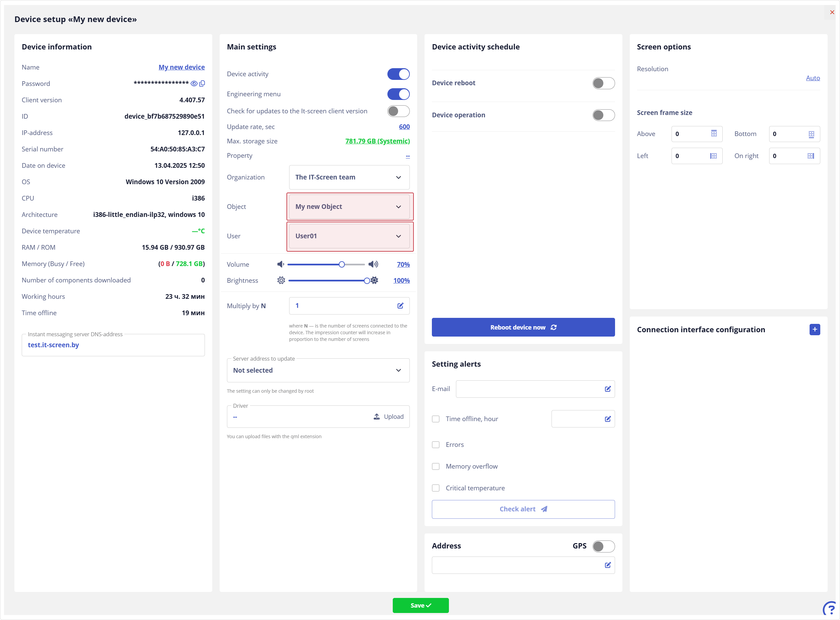This screenshot has width=840, height=620.
Task: Show password with the eye icon
Action: point(194,84)
